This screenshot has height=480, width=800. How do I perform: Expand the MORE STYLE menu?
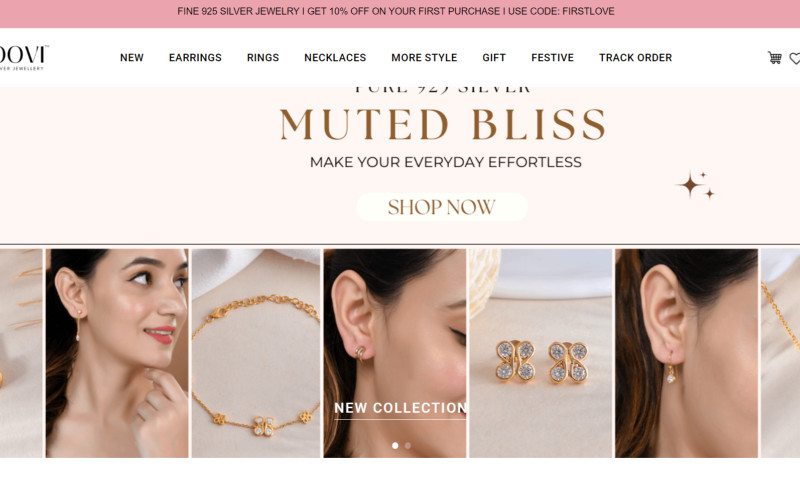click(424, 58)
